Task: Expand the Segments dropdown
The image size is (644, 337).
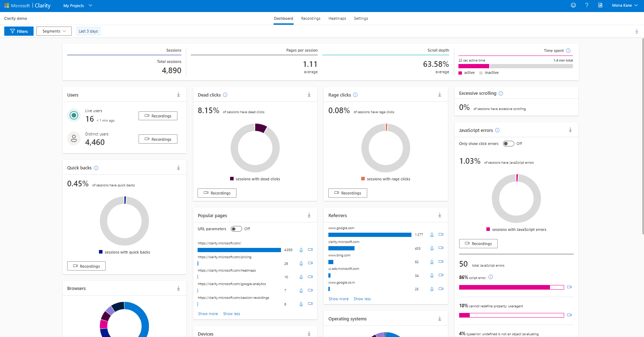Action: point(54,31)
